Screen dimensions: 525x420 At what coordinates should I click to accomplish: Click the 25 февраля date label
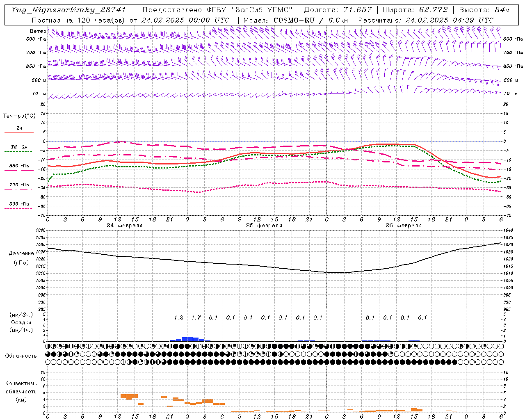coord(264,226)
